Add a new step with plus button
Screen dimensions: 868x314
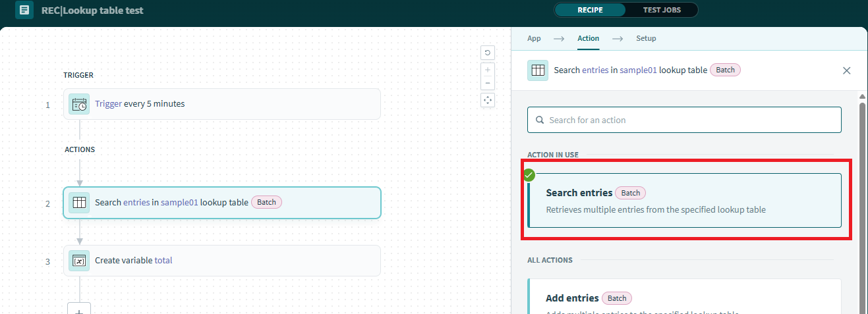pos(79,309)
